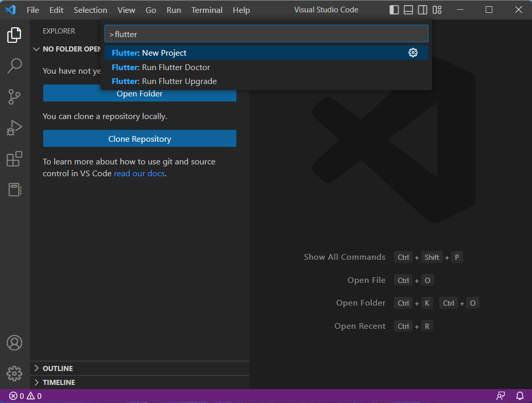The width and height of the screenshot is (532, 403).
Task: Follow the 'read our docs' link
Action: click(x=139, y=174)
